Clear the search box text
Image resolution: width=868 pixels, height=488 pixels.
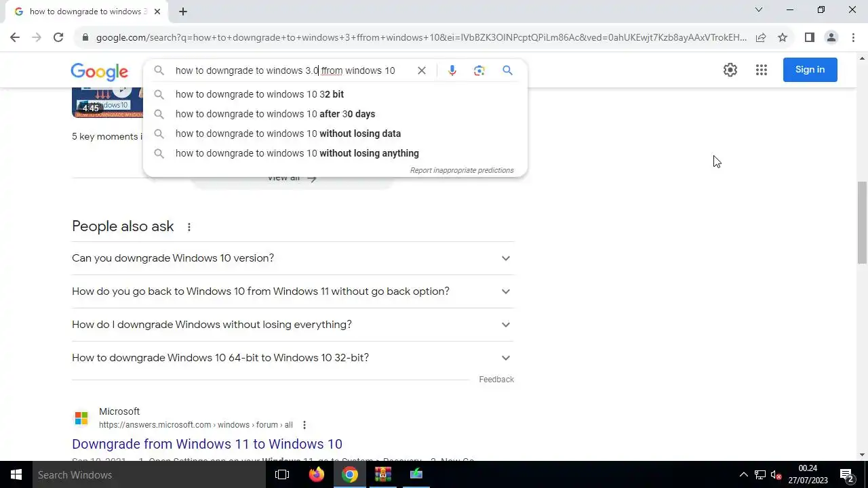point(422,70)
